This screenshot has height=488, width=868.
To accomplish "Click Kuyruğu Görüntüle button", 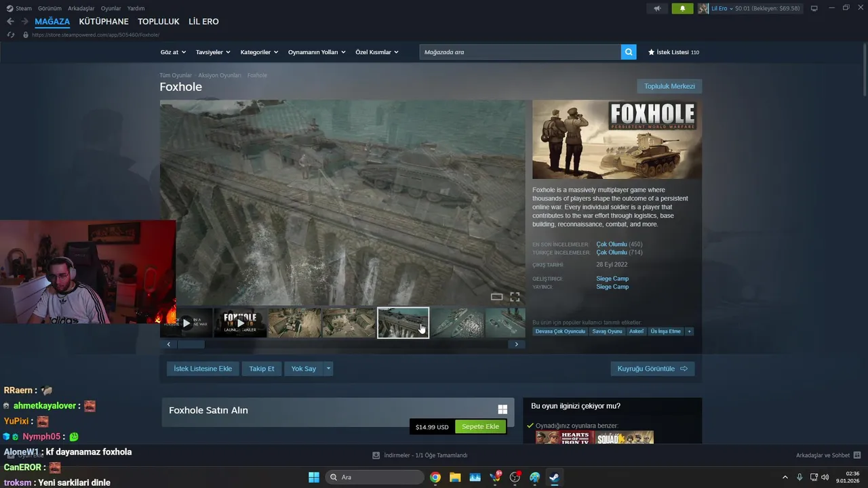I will pos(652,369).
